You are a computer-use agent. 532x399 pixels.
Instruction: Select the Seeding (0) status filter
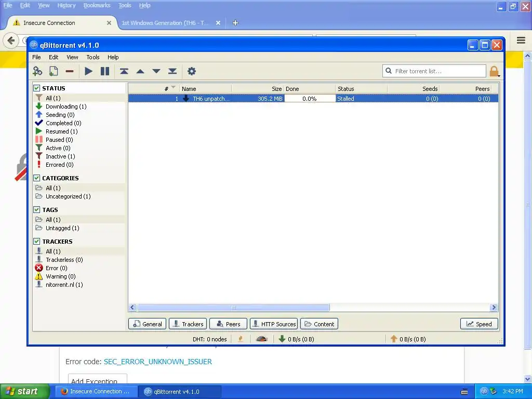click(x=60, y=115)
